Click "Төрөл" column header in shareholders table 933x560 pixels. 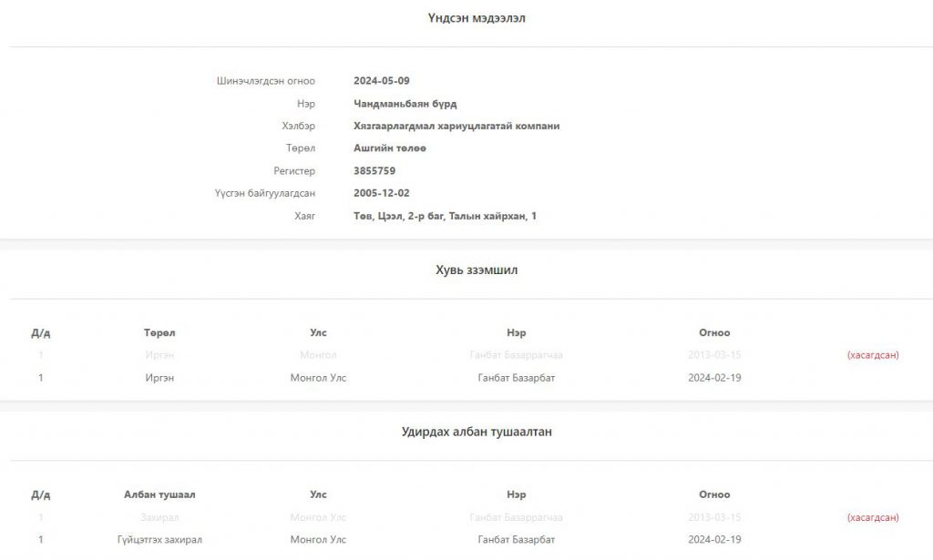click(159, 333)
